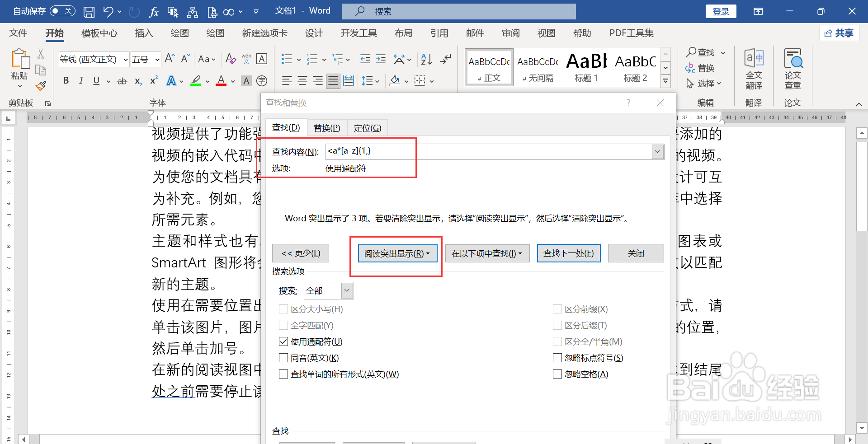Apply italic formatting
The width and height of the screenshot is (868, 444).
click(x=81, y=80)
